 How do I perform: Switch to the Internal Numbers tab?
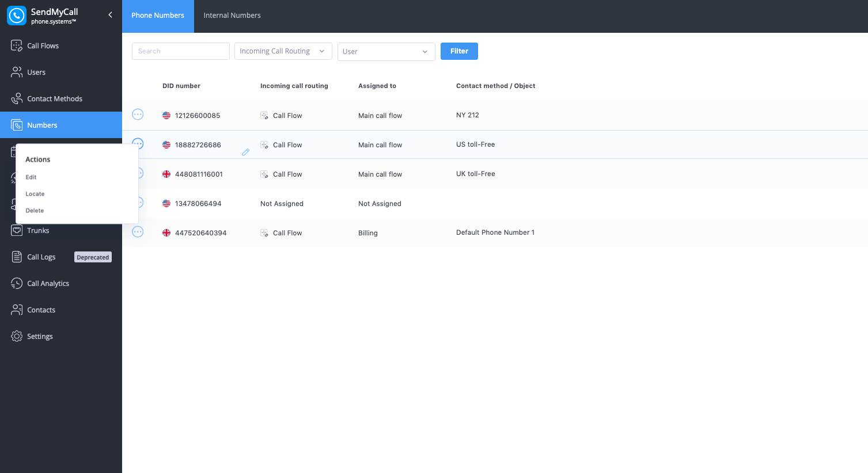pyautogui.click(x=232, y=16)
